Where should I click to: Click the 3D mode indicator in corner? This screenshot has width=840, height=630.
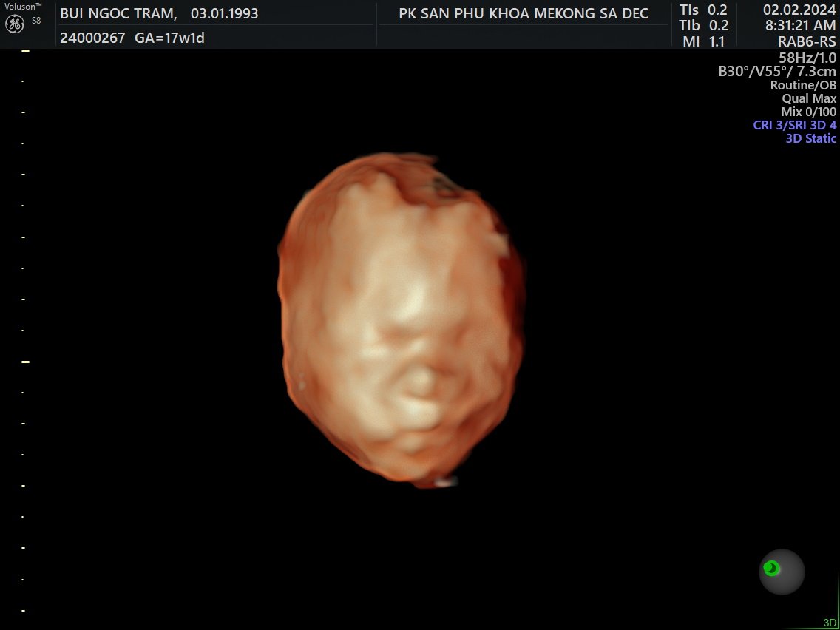click(830, 623)
